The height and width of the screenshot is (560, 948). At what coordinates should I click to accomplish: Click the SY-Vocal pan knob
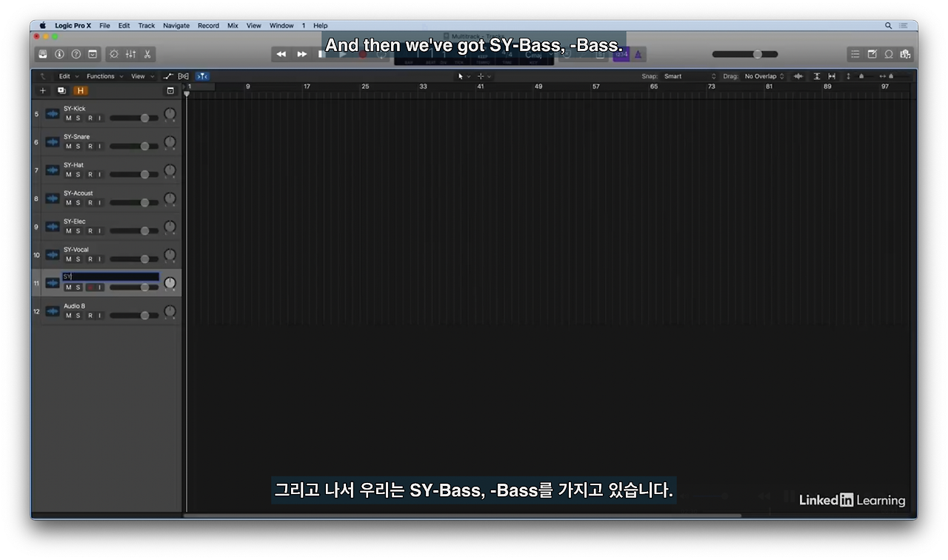pyautogui.click(x=170, y=255)
